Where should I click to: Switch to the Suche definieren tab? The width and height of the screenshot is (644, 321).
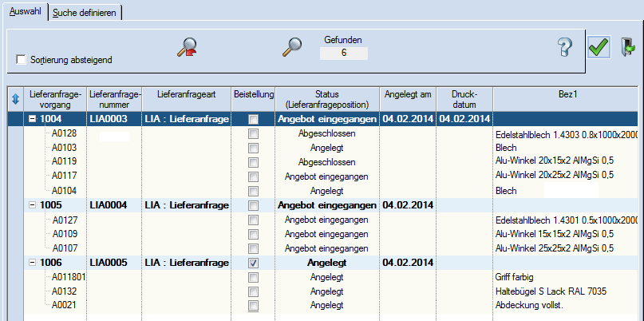[x=85, y=13]
